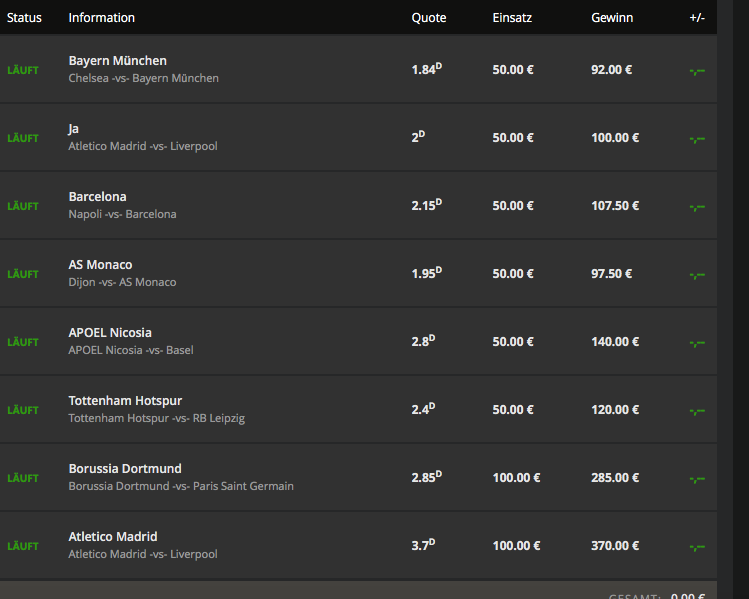
Task: Sort by the Gewinn column header
Action: pyautogui.click(x=612, y=18)
